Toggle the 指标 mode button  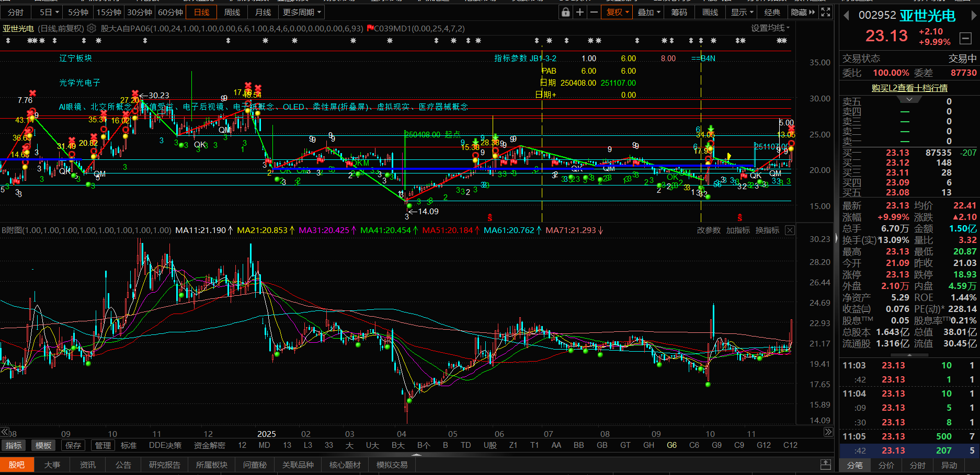(x=14, y=445)
